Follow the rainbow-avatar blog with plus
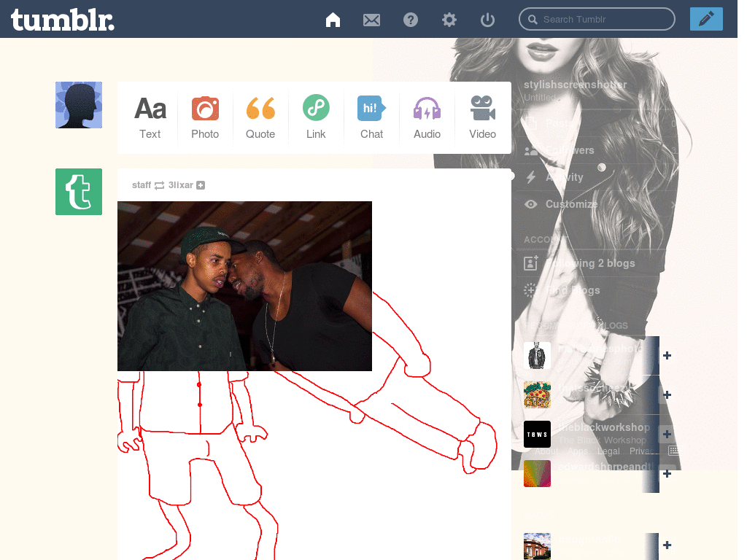Screen dimensions: 747x560 [667, 474]
